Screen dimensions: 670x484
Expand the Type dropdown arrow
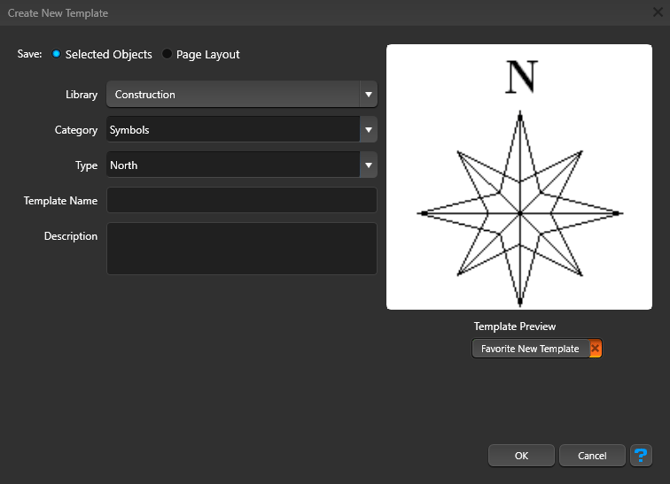pos(368,165)
